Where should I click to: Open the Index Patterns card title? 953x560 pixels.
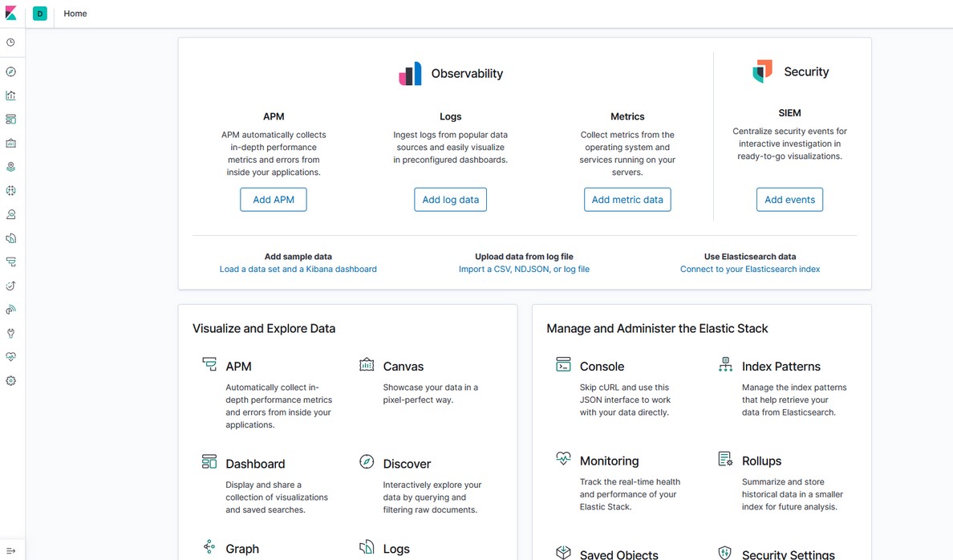point(781,367)
